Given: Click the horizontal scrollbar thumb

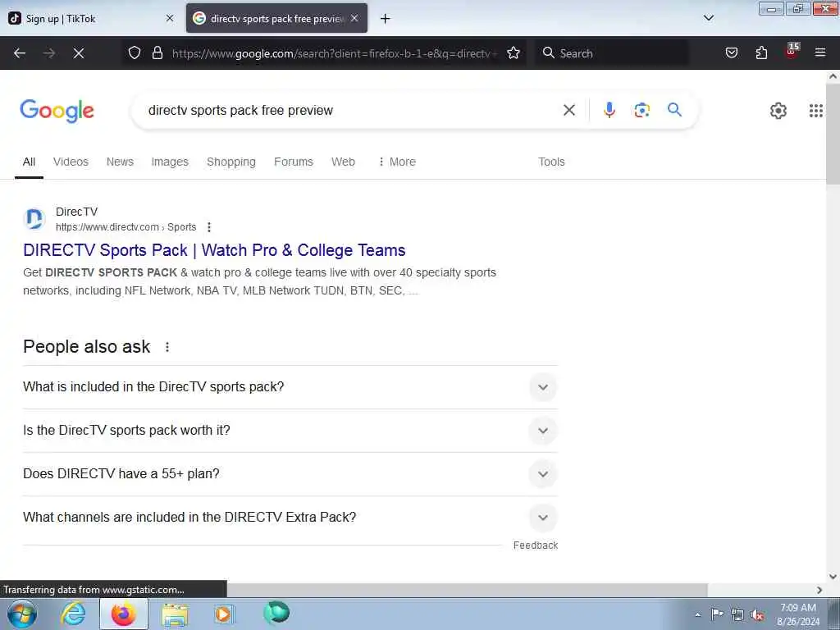Looking at the screenshot, I should (467, 590).
